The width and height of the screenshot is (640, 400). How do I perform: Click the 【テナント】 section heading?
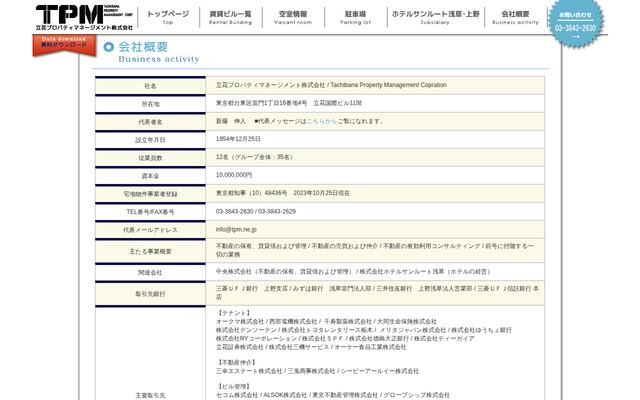(233, 313)
